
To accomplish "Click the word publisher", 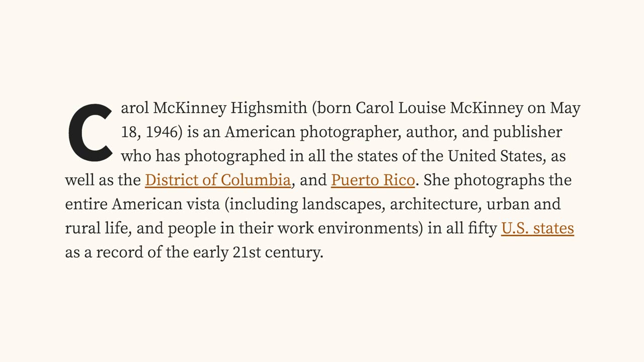I will (x=527, y=132).
